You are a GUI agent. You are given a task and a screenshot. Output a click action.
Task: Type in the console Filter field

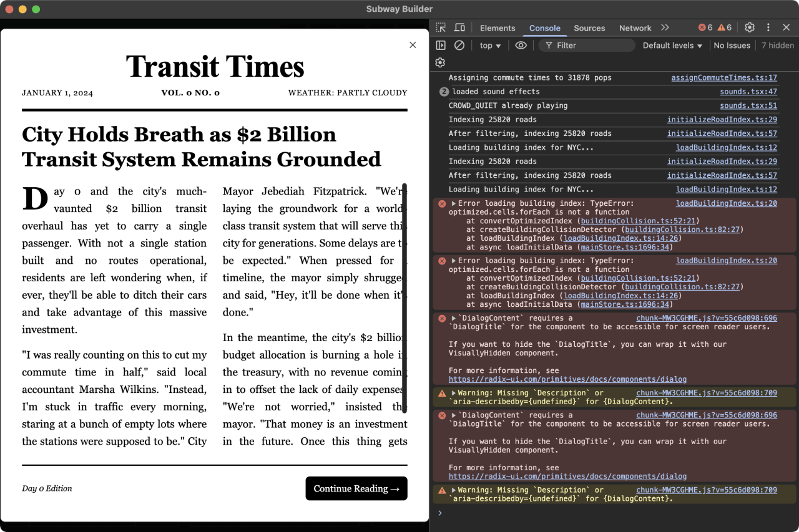[587, 45]
